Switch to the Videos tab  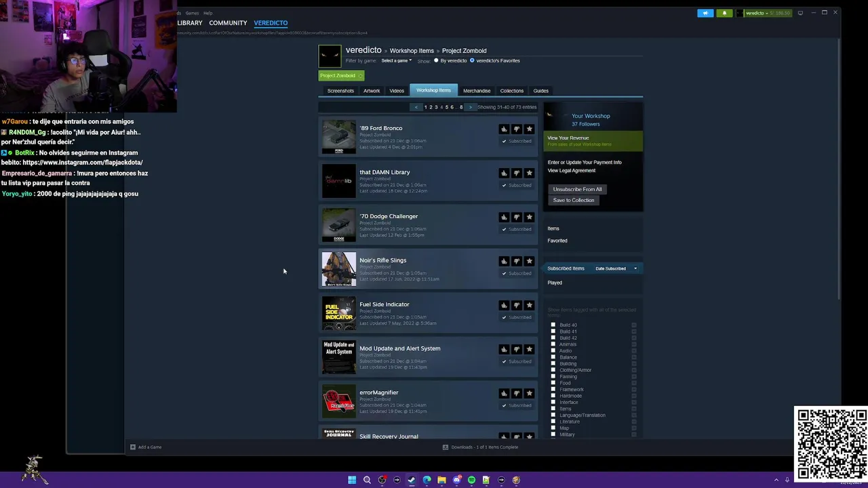397,91
